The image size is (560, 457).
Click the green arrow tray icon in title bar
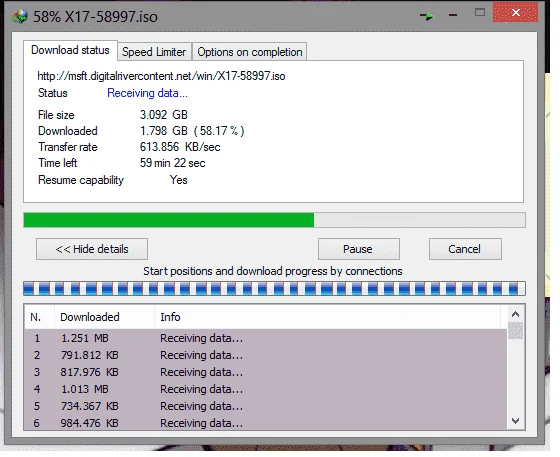pos(426,16)
